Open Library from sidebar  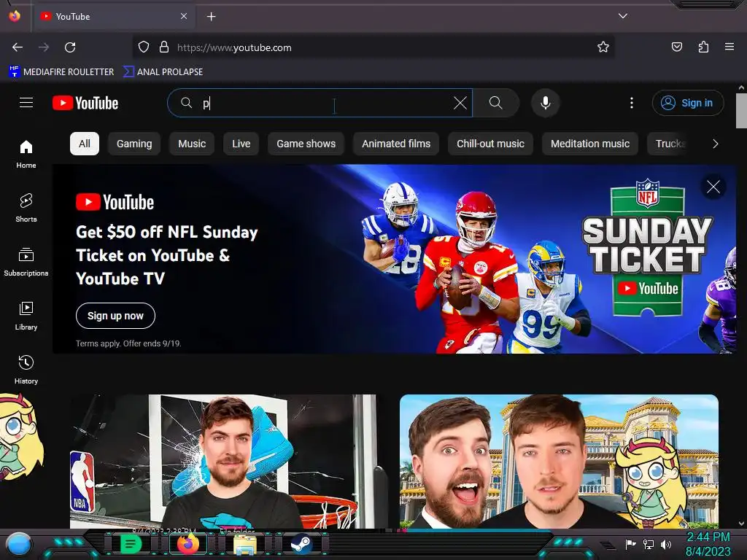[x=26, y=316]
